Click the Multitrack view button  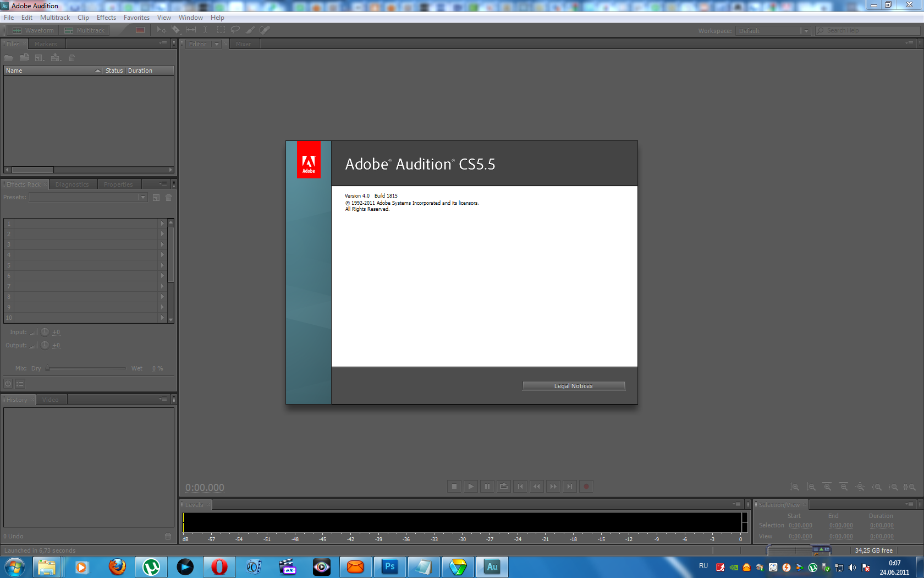pyautogui.click(x=84, y=30)
